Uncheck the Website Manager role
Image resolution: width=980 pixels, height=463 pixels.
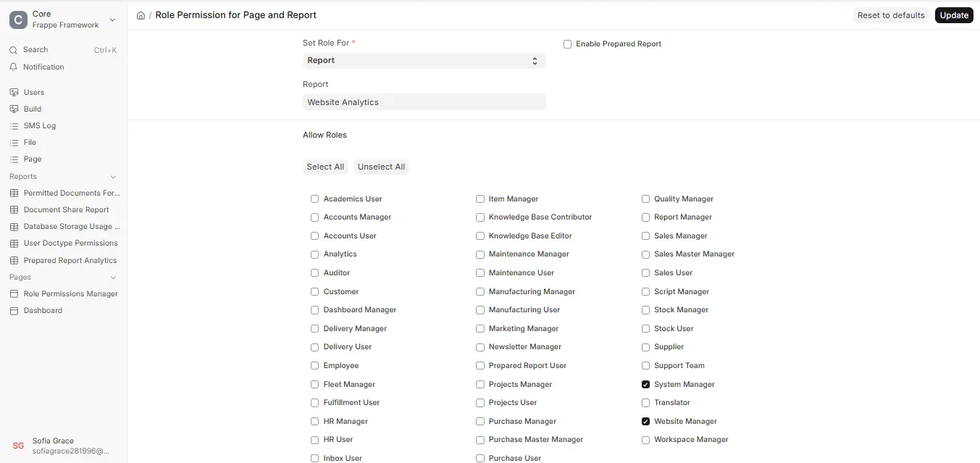pos(645,421)
